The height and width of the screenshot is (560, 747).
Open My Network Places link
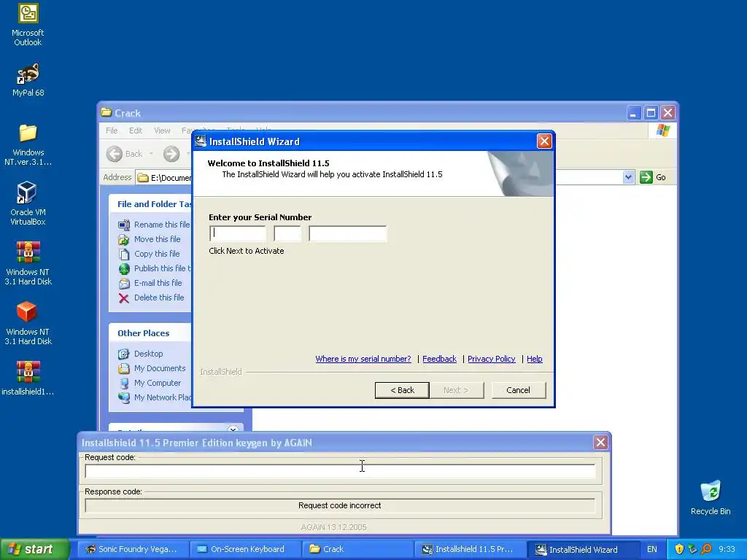click(x=154, y=397)
